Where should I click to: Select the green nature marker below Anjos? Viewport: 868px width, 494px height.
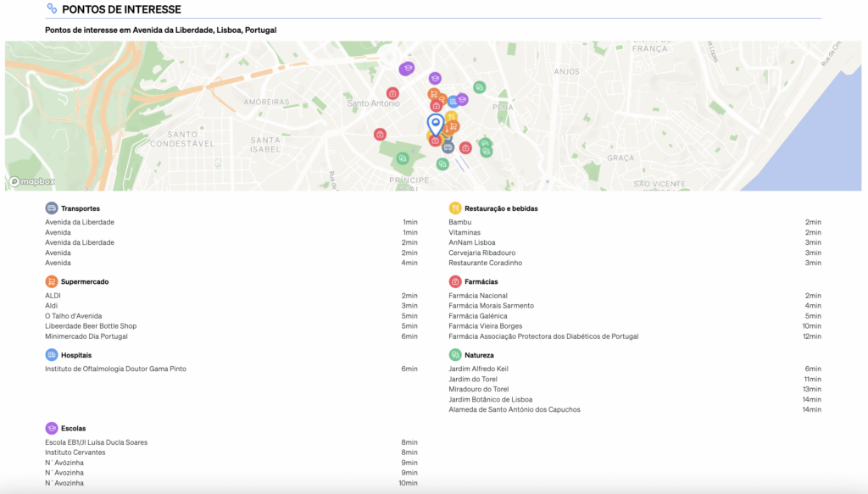click(x=480, y=86)
